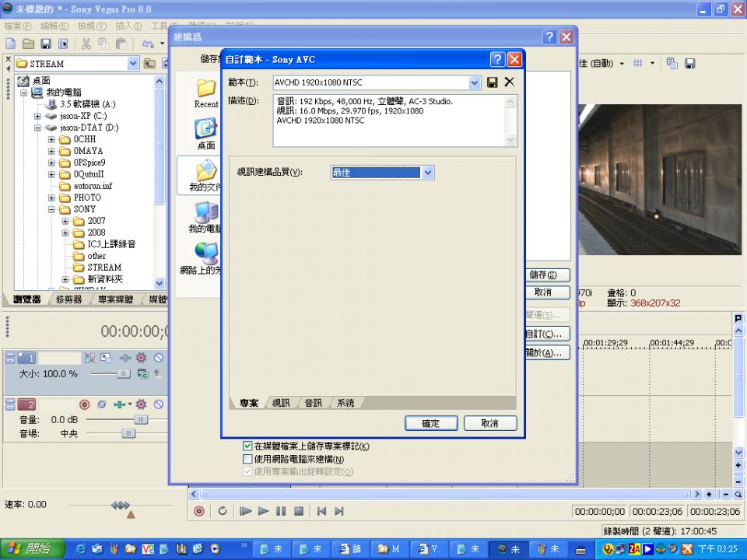Click the 確定 button in Sony AVC dialog

pyautogui.click(x=430, y=423)
